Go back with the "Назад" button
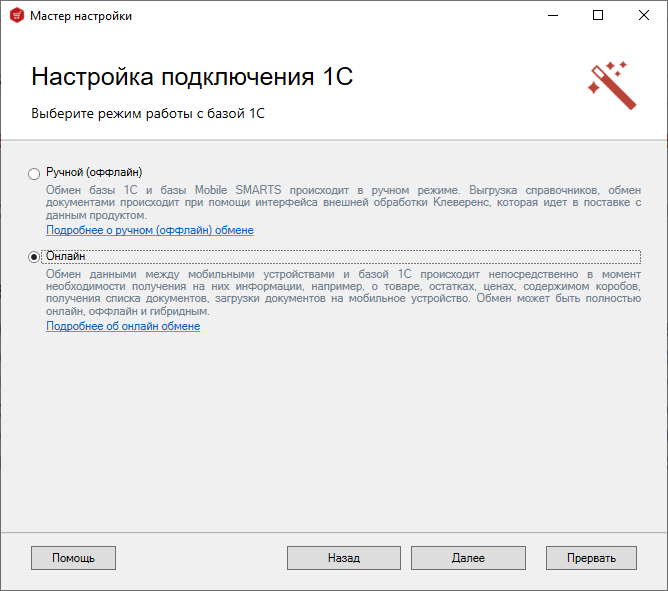Screen dimensions: 668x591 point(344,558)
